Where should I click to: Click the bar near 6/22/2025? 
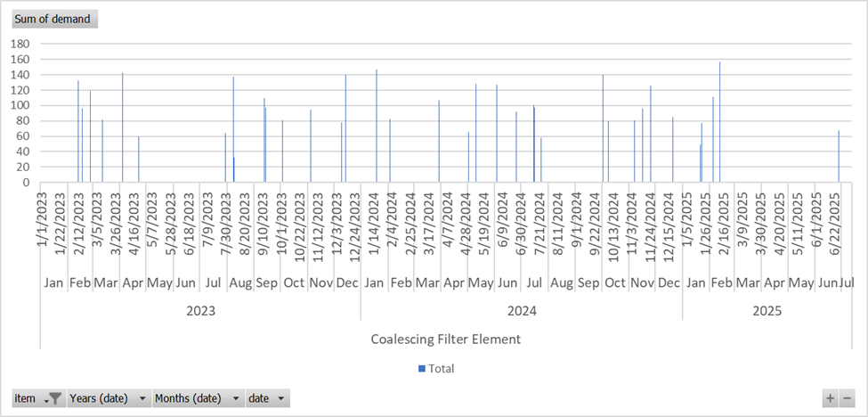(839, 157)
